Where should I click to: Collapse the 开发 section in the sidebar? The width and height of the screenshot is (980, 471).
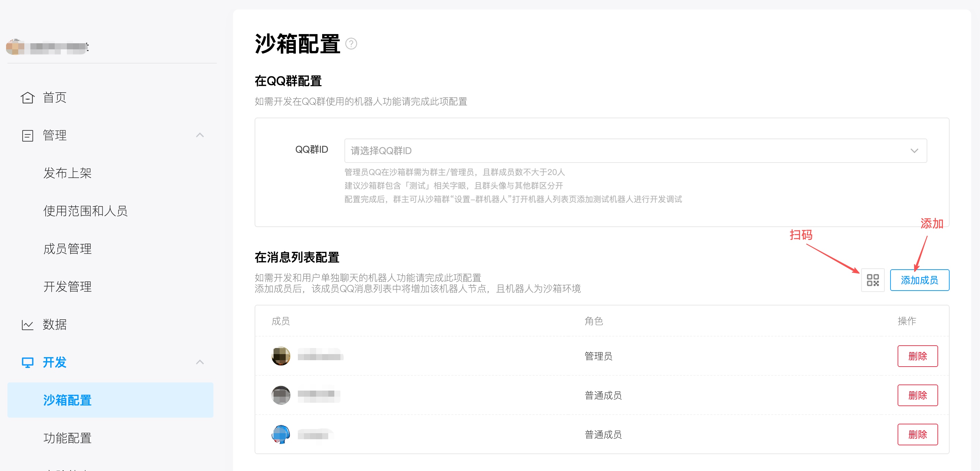(200, 362)
